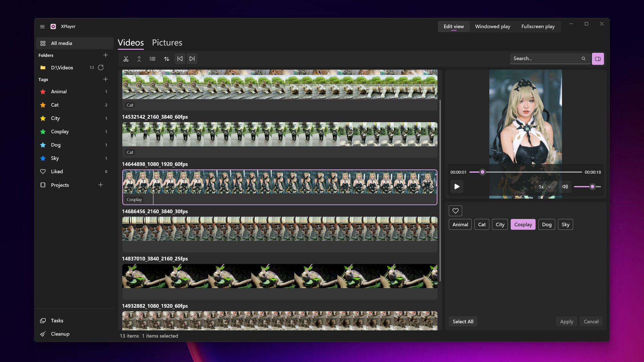Select the 14837010_3840_2160_25fps video thumbnail

point(279,276)
